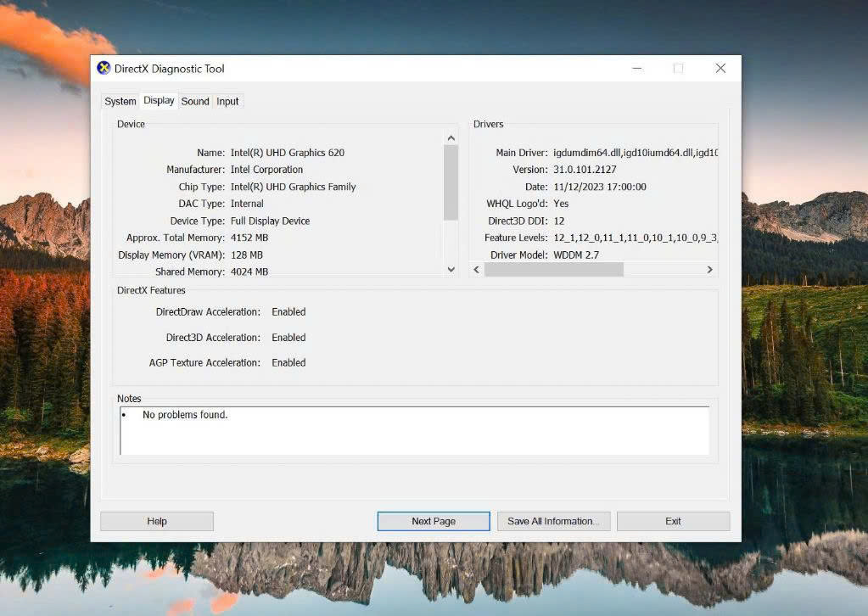Click the Main Driver igdumdim64.dll value
Image resolution: width=868 pixels, height=616 pixels.
tap(636, 153)
